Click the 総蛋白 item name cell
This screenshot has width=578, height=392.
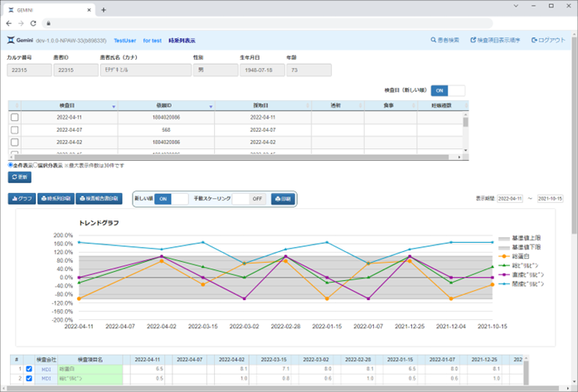90,369
